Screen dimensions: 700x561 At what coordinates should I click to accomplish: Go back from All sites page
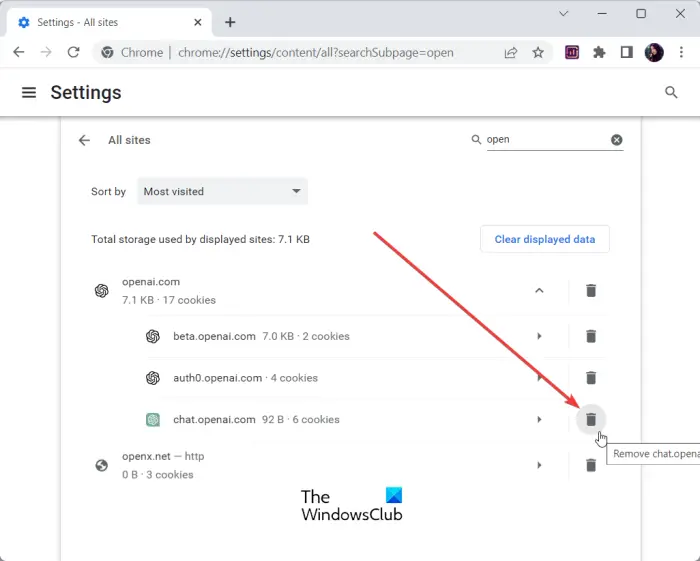coord(84,140)
